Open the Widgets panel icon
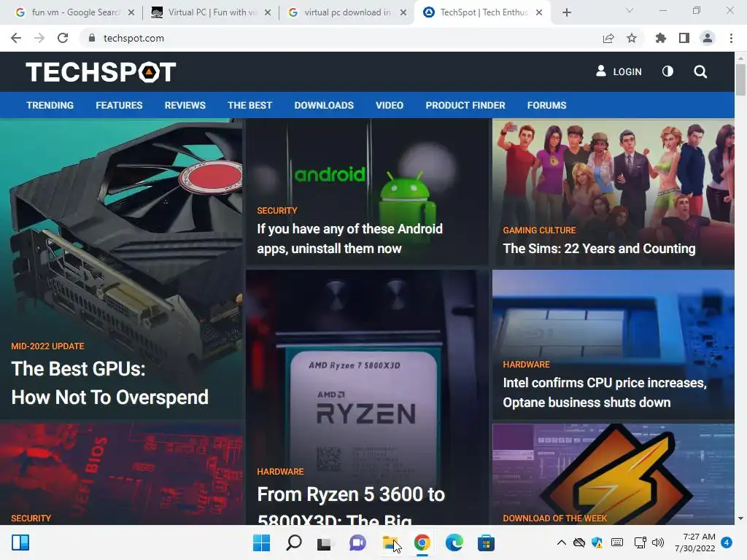Image resolution: width=747 pixels, height=560 pixels. [20, 542]
